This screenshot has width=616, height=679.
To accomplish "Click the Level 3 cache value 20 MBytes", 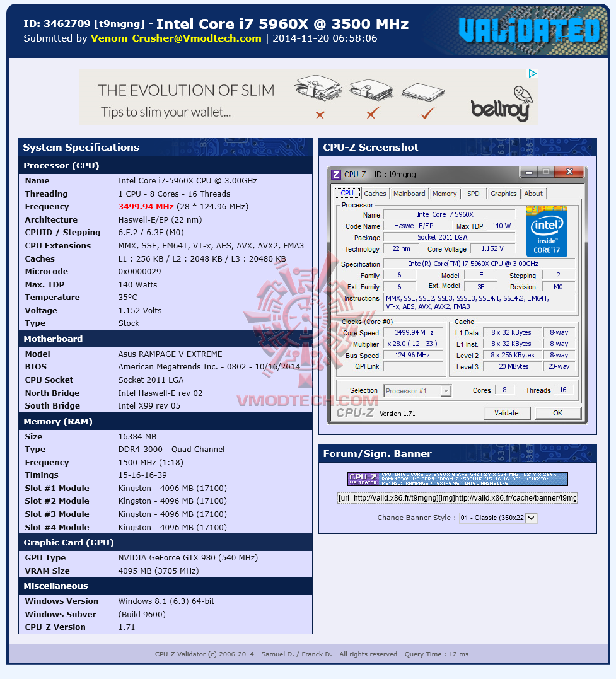I will point(513,366).
